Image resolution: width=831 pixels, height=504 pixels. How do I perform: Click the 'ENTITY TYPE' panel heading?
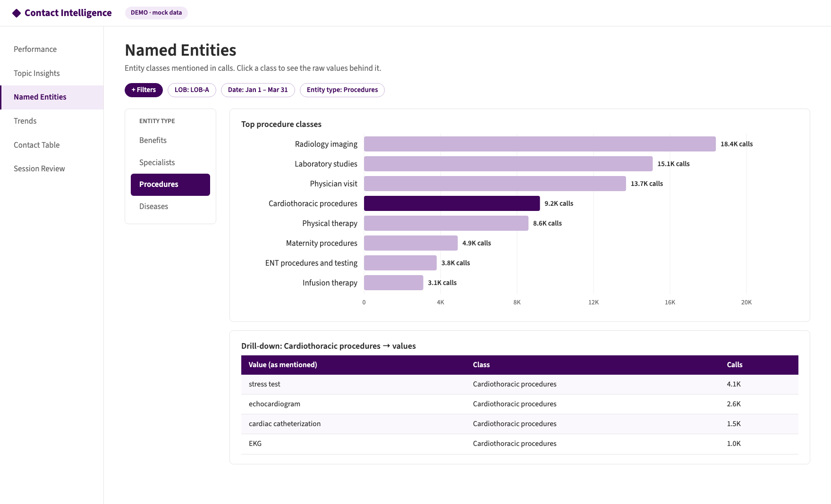click(157, 121)
